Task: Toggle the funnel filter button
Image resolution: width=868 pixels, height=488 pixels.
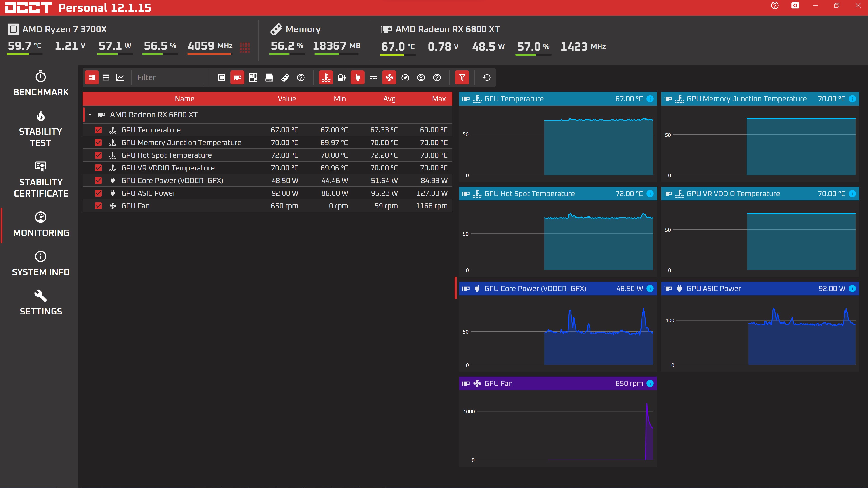Action: click(x=462, y=77)
